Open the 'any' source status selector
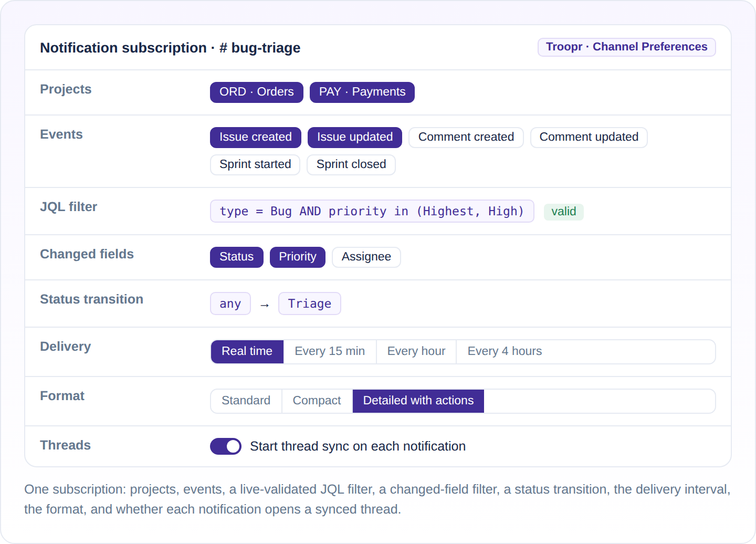756x544 pixels. (230, 304)
